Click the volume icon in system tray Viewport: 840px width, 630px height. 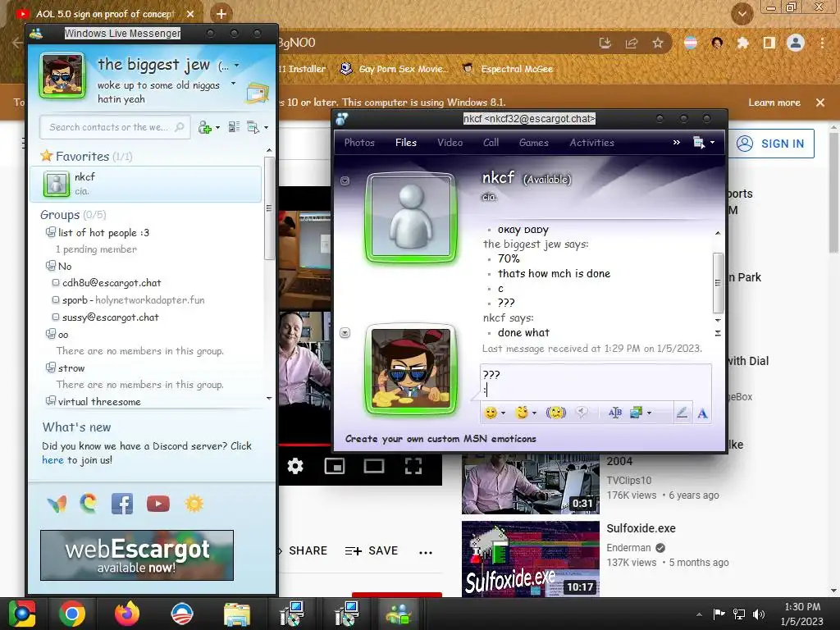click(759, 614)
